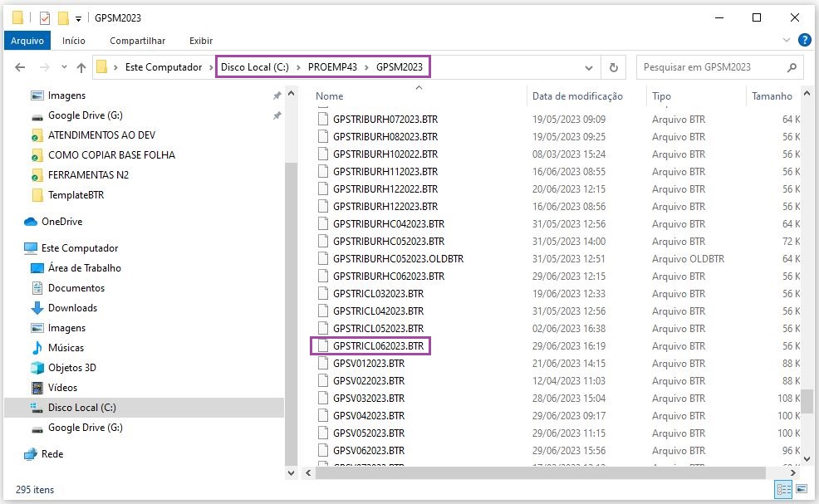Click the Properties icon in quick access toolbar
This screenshot has width=819, height=504.
point(45,17)
